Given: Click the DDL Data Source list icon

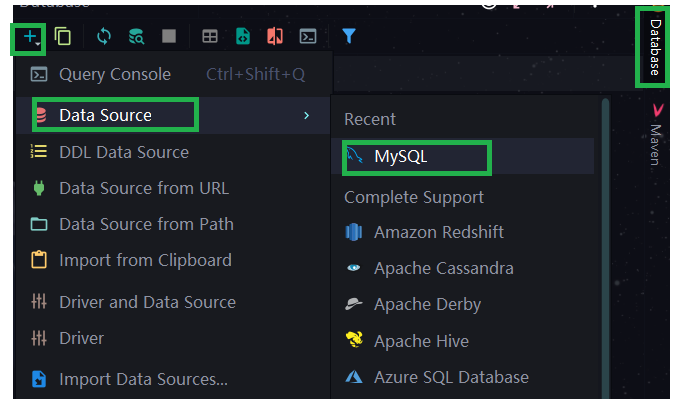Looking at the screenshot, I should tap(38, 152).
